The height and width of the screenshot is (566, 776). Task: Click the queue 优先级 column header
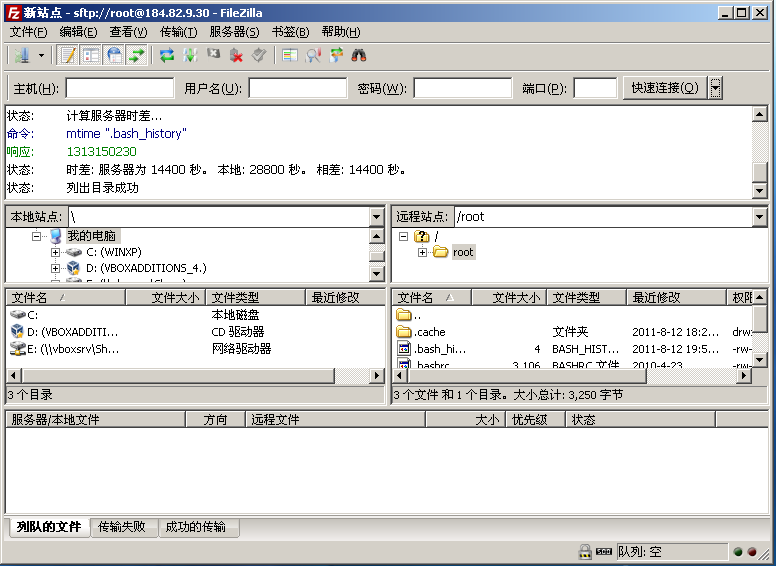pos(535,420)
